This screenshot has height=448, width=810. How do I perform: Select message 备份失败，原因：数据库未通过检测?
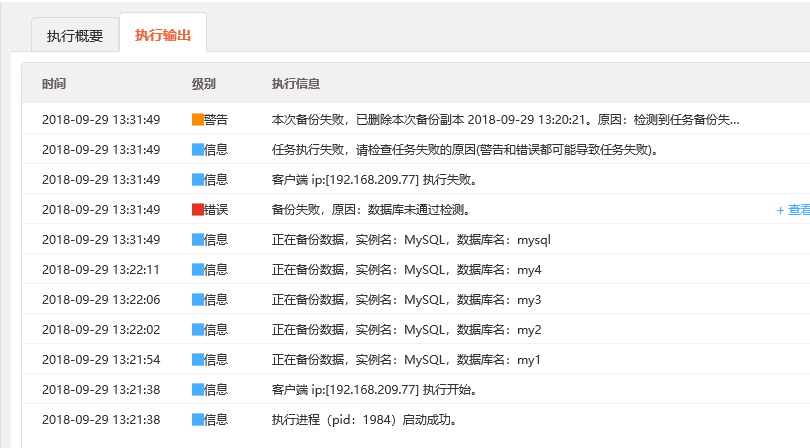tap(371, 210)
